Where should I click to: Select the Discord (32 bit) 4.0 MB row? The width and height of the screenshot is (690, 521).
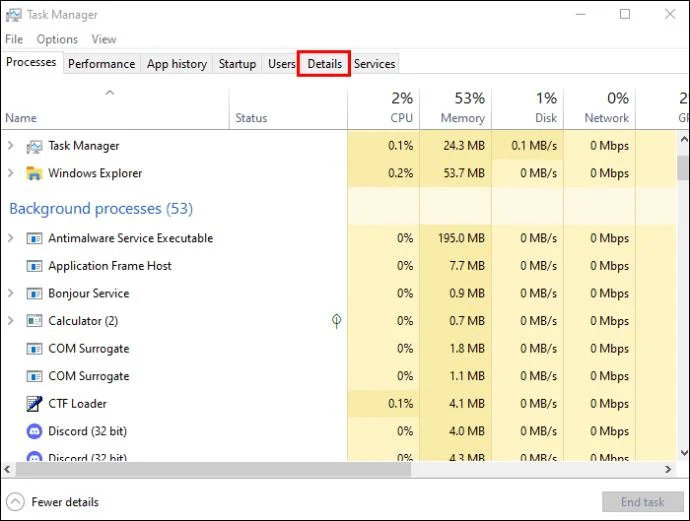coord(88,431)
